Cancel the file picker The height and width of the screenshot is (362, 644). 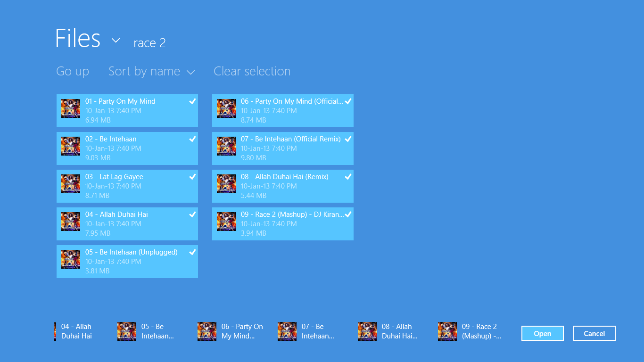coord(594,333)
